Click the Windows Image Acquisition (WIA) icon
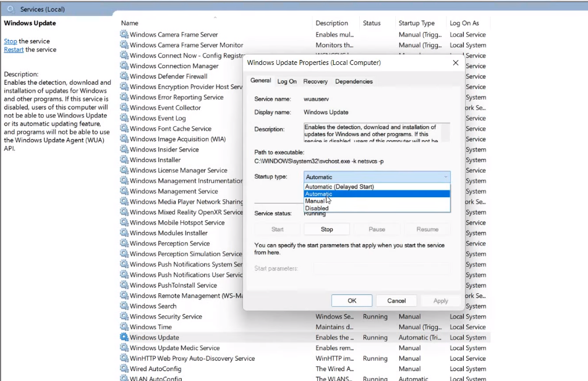588x381 pixels. pyautogui.click(x=124, y=139)
